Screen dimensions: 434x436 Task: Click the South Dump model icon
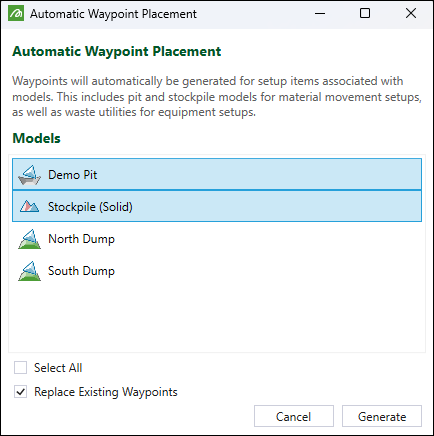pos(29,271)
